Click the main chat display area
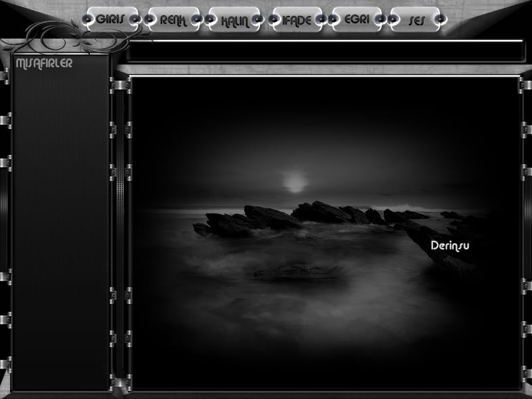Viewport: 532px width, 399px height. pos(325,233)
